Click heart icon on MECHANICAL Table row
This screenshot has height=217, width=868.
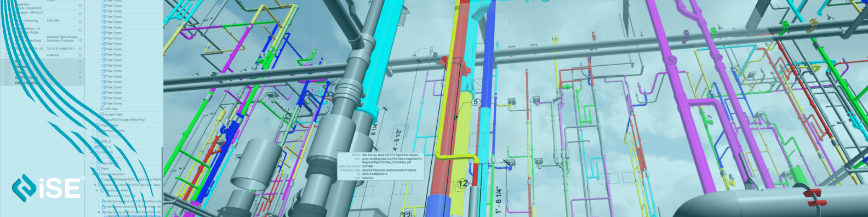coord(80,31)
